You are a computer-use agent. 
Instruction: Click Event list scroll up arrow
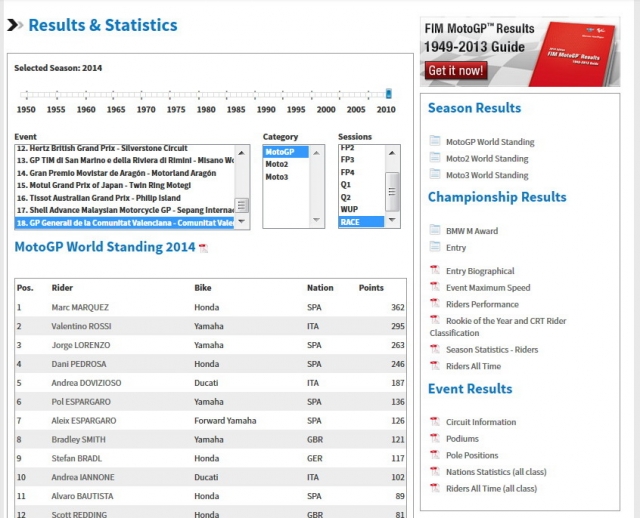coord(242,153)
